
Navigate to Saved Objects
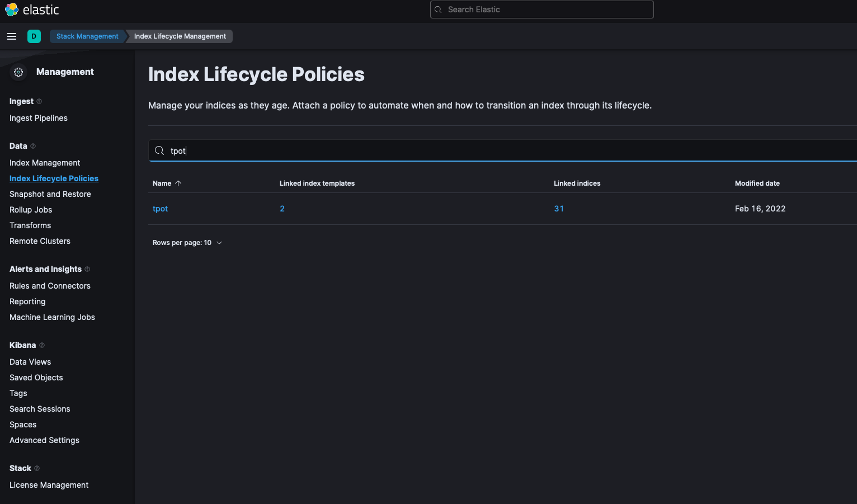pyautogui.click(x=36, y=378)
